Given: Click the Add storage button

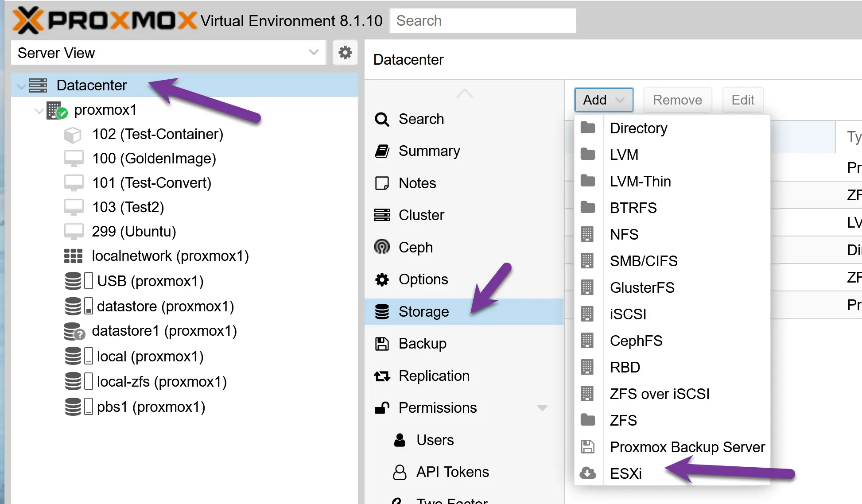Looking at the screenshot, I should pos(603,100).
